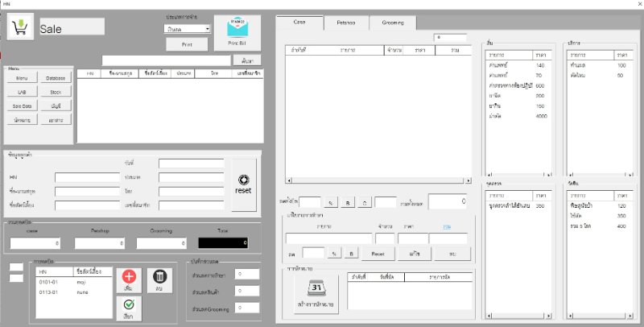The image size is (644, 327).
Task: Click the shopping cart Sale icon
Action: (18, 28)
